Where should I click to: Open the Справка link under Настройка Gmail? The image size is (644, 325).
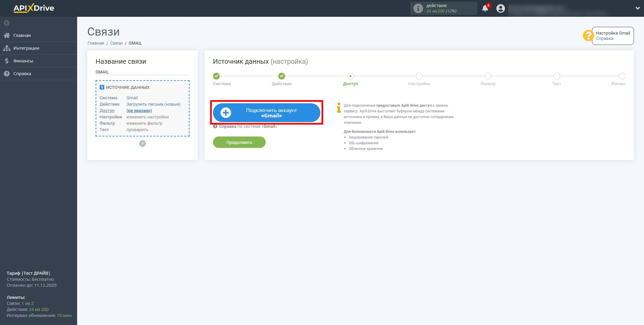604,39
